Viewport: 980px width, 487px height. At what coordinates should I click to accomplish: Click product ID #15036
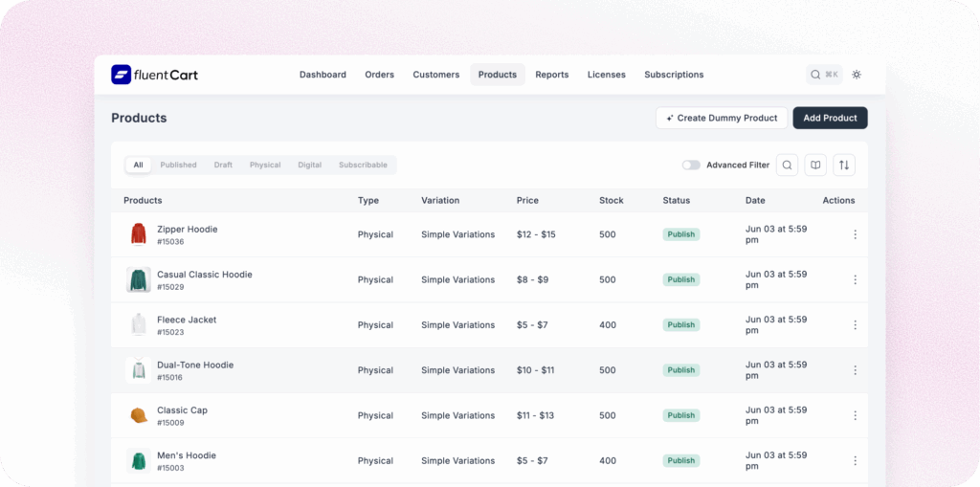click(x=170, y=241)
